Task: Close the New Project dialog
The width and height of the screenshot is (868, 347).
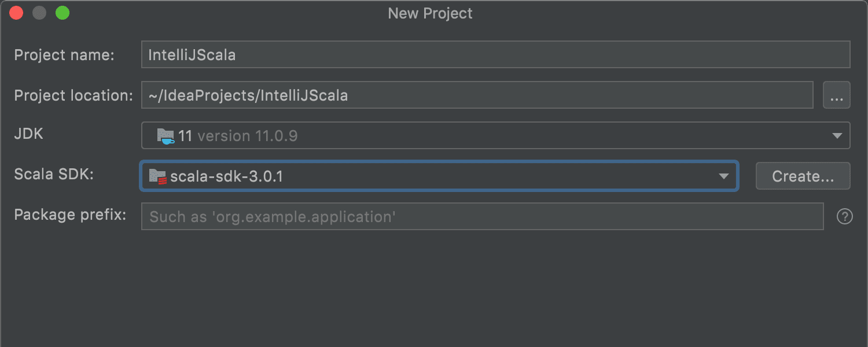Action: (16, 13)
